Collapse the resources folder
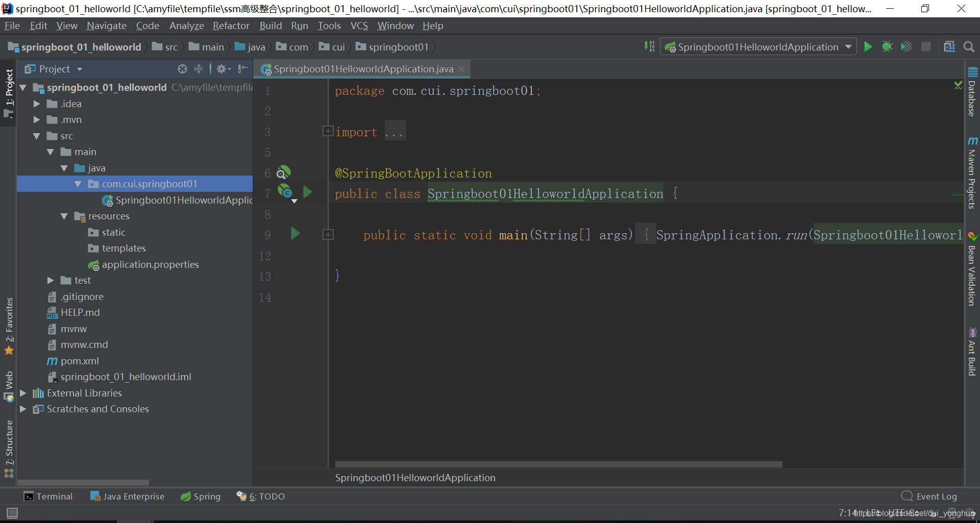Image resolution: width=980 pixels, height=523 pixels. click(x=64, y=216)
